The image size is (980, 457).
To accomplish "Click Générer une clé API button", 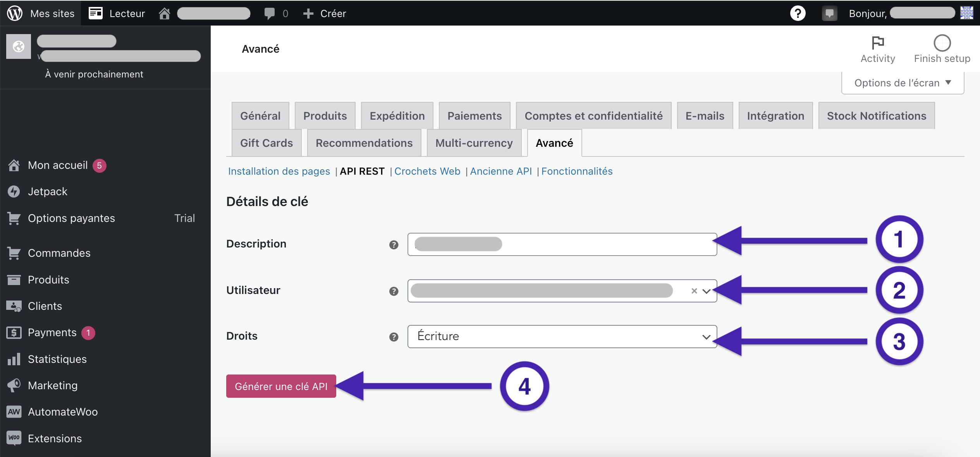I will (281, 386).
